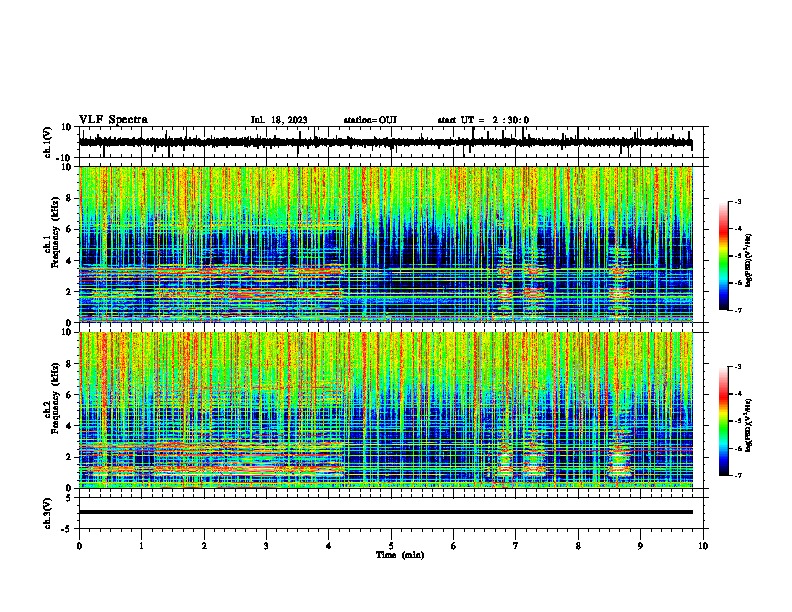Click the "-7" tick on ch.2 color bar
The height and width of the screenshot is (612, 792).
point(737,475)
